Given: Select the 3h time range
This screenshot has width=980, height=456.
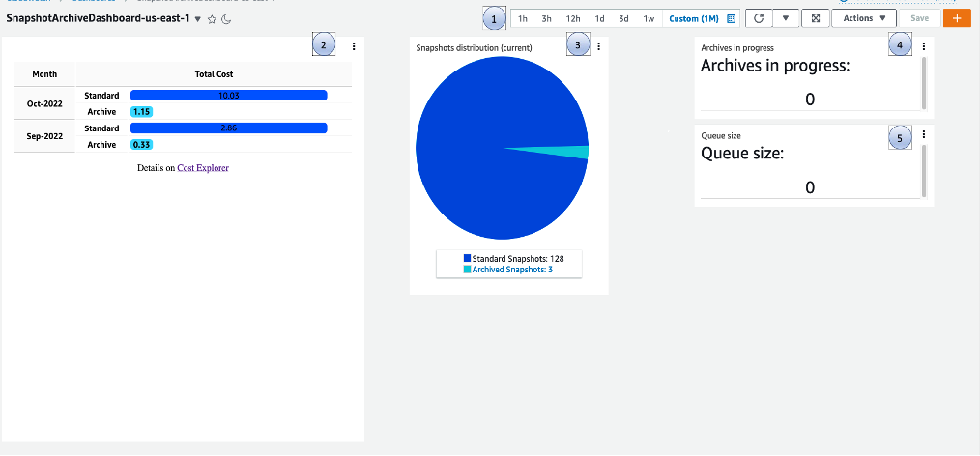Looking at the screenshot, I should point(546,18).
